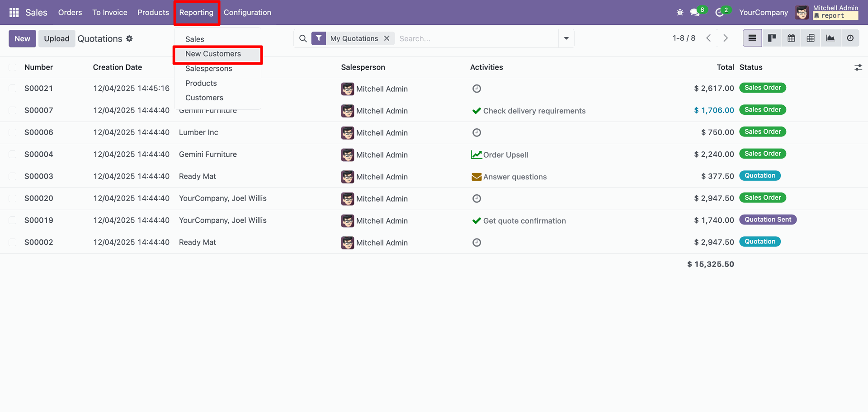Check the select-all header checkbox

[x=13, y=67]
